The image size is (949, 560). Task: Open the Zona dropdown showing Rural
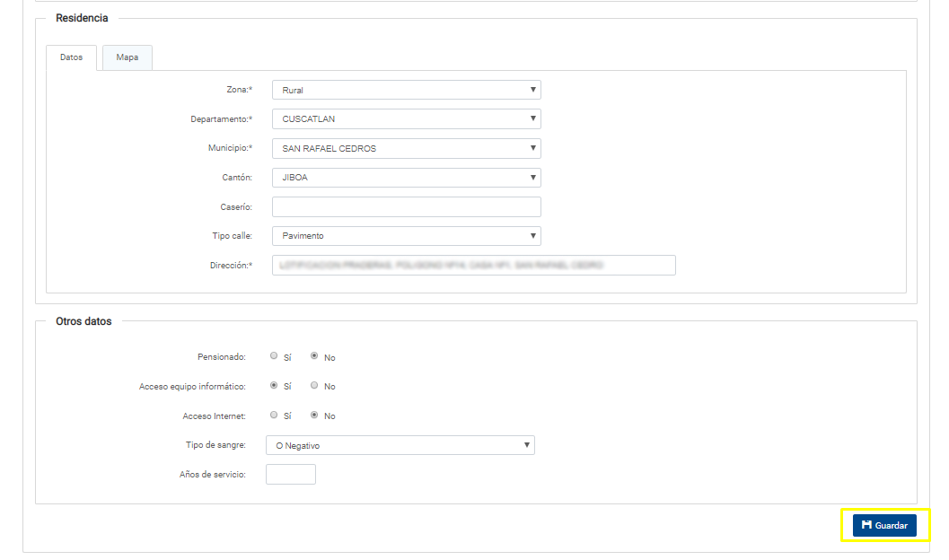[x=406, y=90]
